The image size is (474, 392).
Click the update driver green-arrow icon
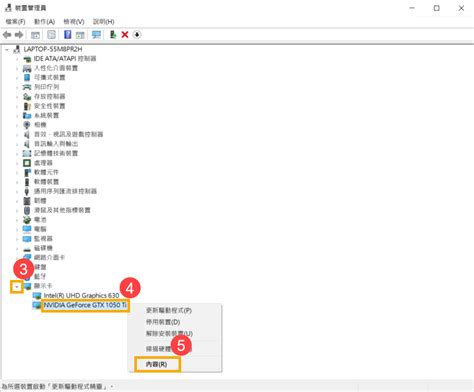[113, 34]
